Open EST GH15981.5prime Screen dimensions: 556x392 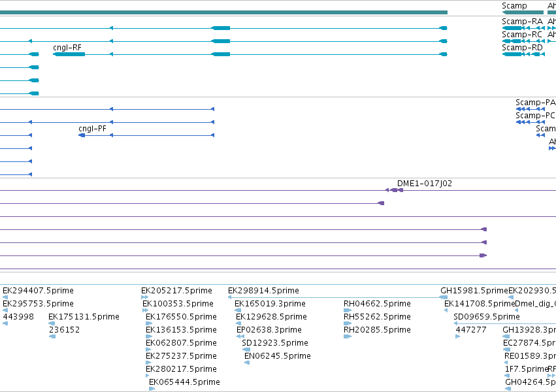474,291
